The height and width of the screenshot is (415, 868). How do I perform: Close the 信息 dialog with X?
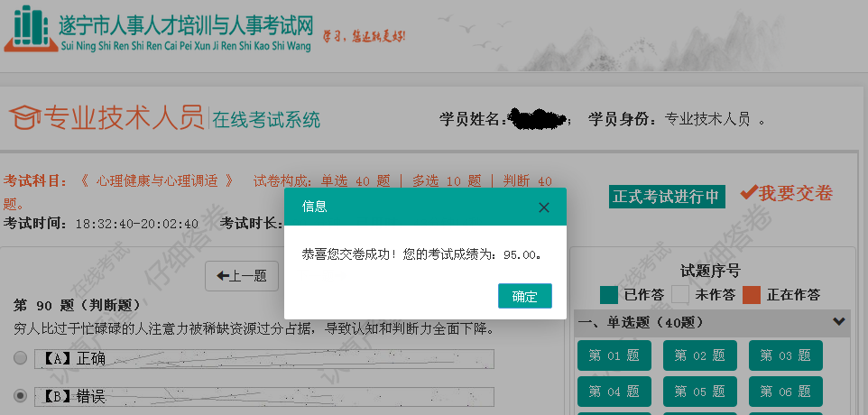[x=543, y=207]
